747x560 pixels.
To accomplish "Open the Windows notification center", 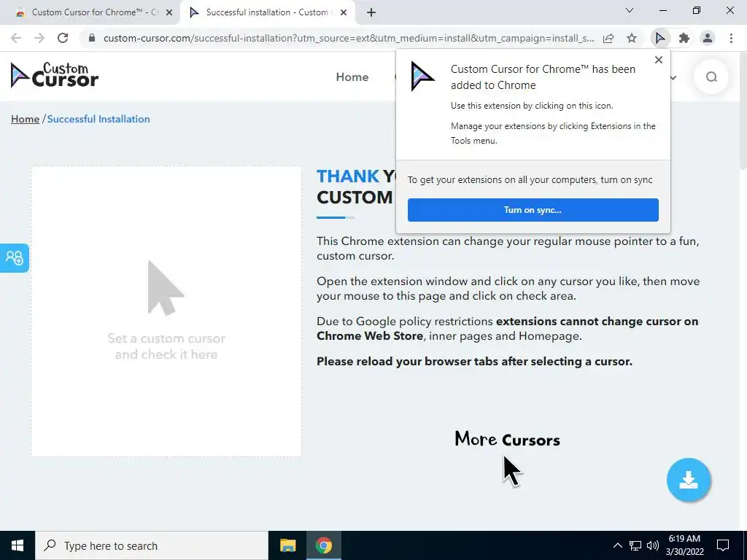I will tap(723, 545).
